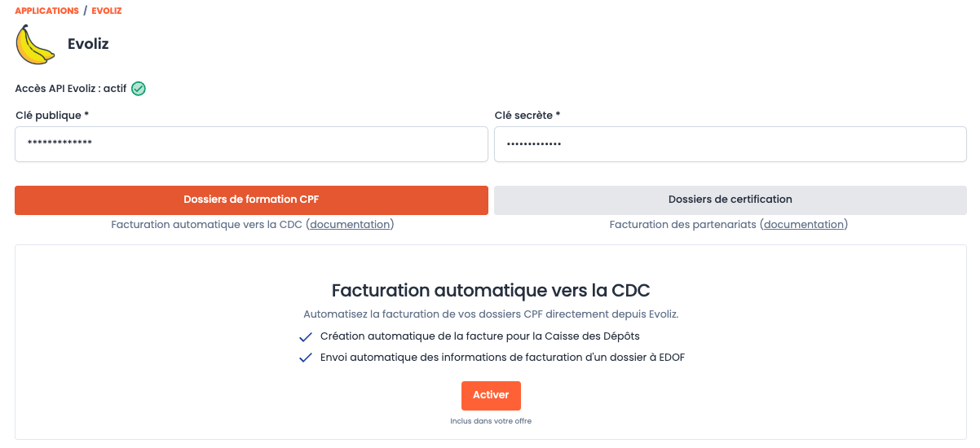Click the green API active checkmark icon
The image size is (980, 448).
tap(139, 89)
